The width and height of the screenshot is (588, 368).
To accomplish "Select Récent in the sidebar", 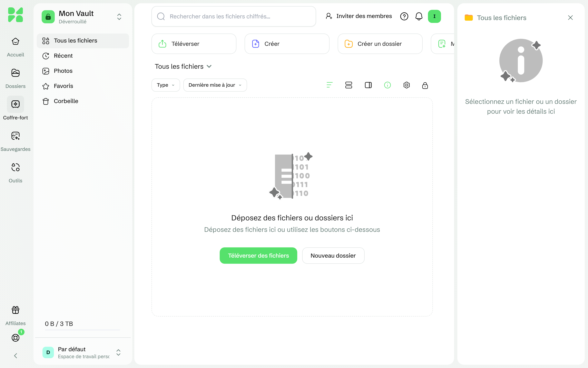I will click(83, 56).
